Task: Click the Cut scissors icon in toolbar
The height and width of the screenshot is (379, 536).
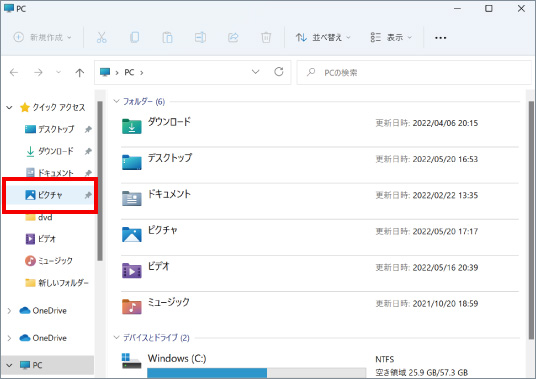Action: pyautogui.click(x=102, y=37)
